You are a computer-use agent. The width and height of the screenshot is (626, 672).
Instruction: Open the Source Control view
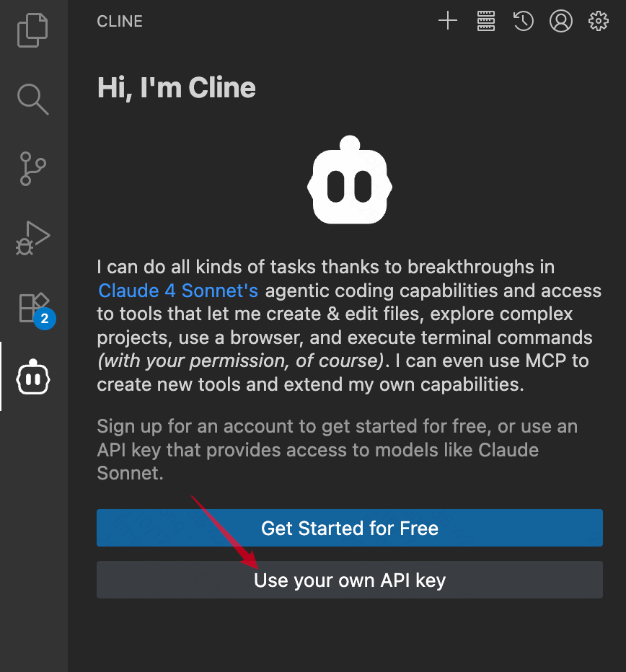(x=32, y=169)
